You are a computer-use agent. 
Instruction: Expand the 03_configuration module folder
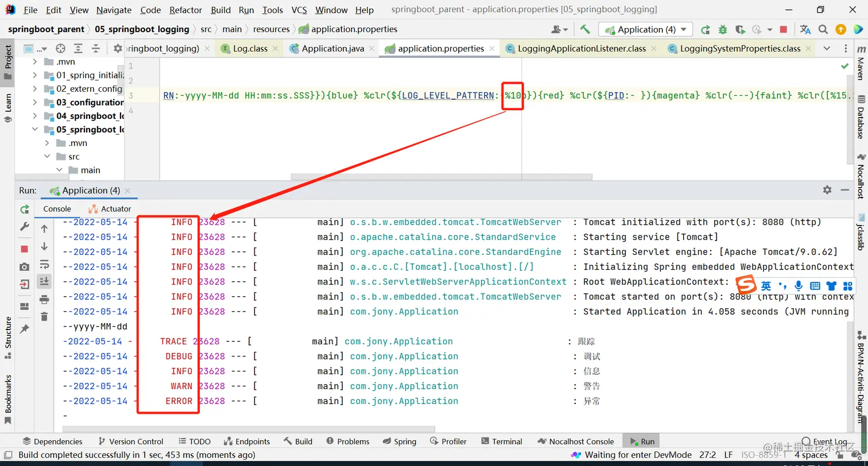[x=35, y=102]
